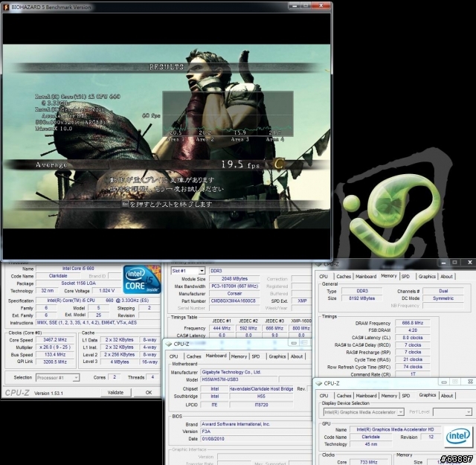Open About tab in Memory window
The height and width of the screenshot is (465, 476).
(x=446, y=276)
